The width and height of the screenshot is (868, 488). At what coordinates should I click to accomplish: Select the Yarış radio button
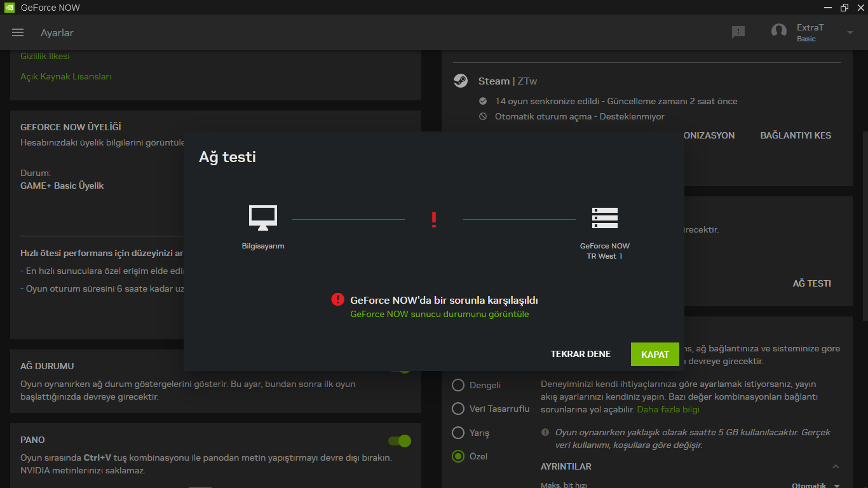(458, 433)
